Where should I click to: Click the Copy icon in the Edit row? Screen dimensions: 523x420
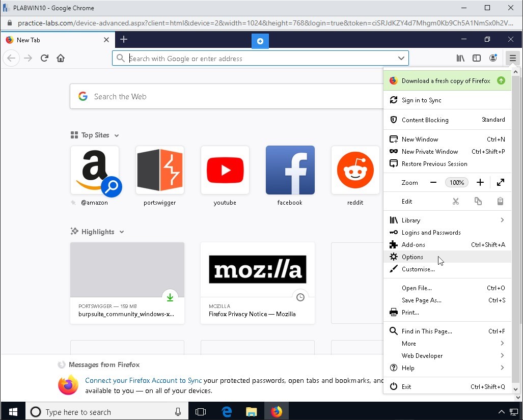[478, 201]
